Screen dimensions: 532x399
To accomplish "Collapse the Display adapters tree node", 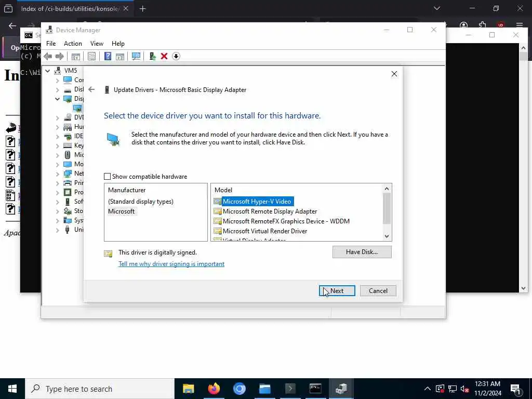I will point(57,99).
